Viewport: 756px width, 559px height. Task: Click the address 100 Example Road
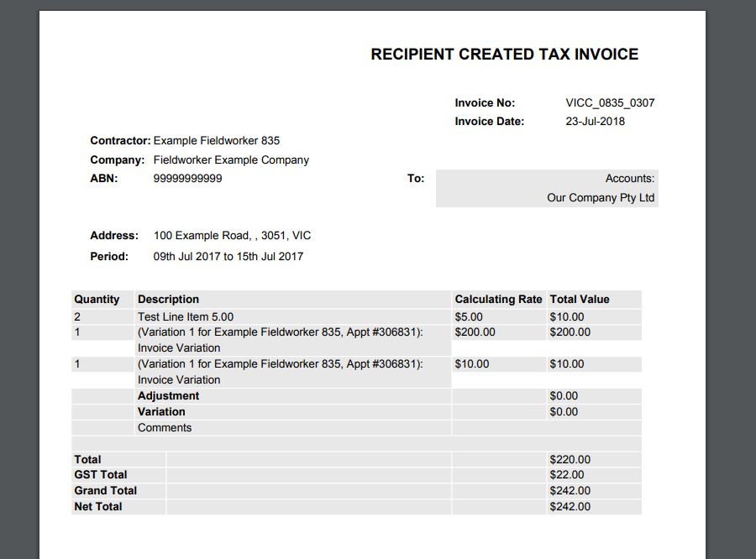(x=232, y=236)
